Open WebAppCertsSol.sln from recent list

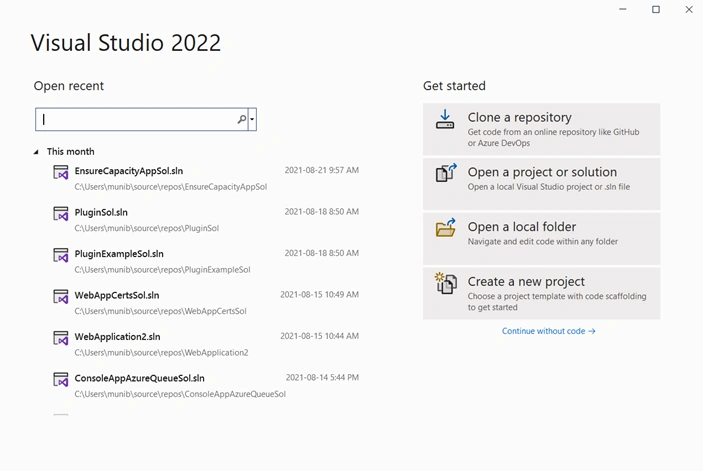point(117,295)
